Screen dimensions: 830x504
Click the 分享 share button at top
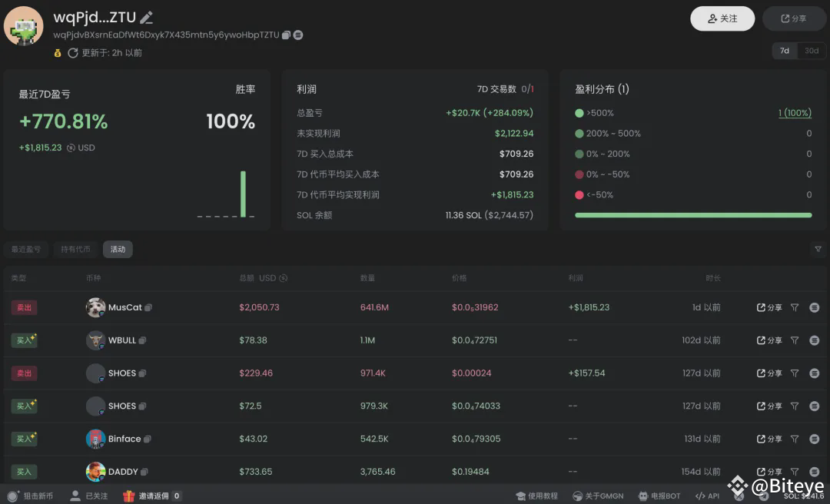[x=794, y=18]
